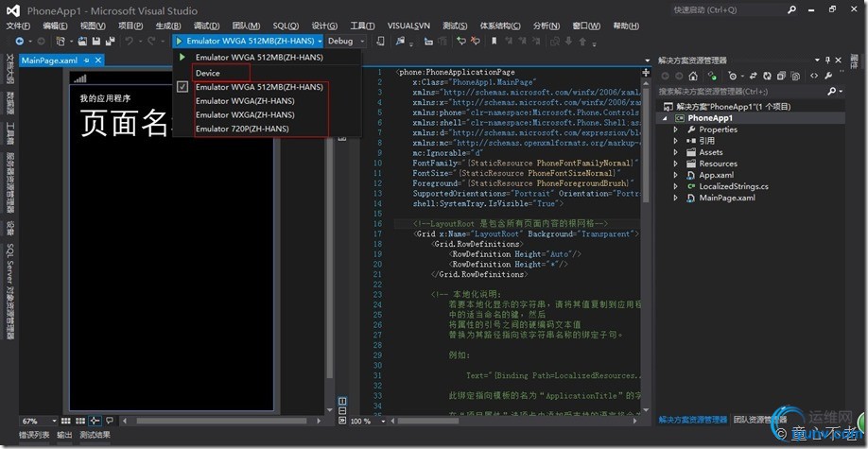
Task: Expand the Assets folder node
Action: tap(676, 152)
